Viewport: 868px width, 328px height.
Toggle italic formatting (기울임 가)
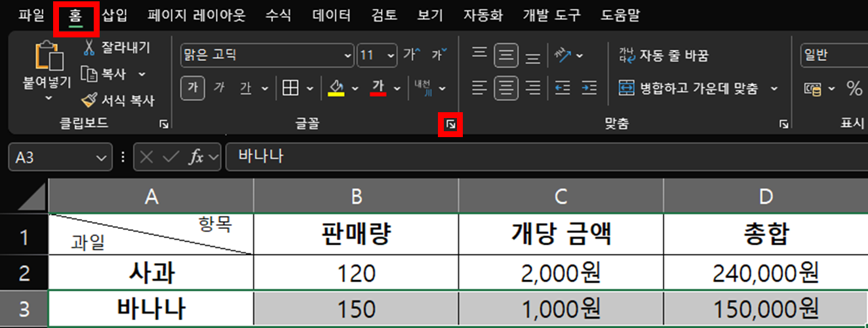click(x=219, y=88)
